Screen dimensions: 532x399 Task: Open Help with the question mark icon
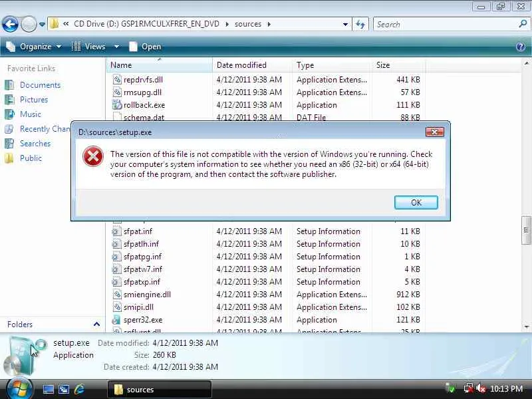[x=521, y=47]
